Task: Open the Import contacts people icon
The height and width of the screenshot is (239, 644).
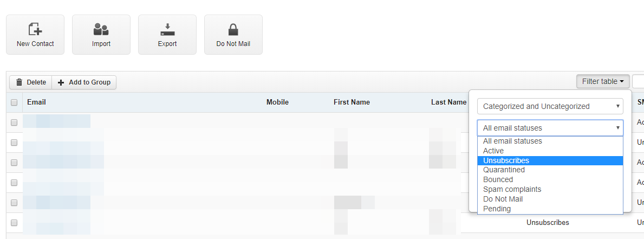Action: 101,29
